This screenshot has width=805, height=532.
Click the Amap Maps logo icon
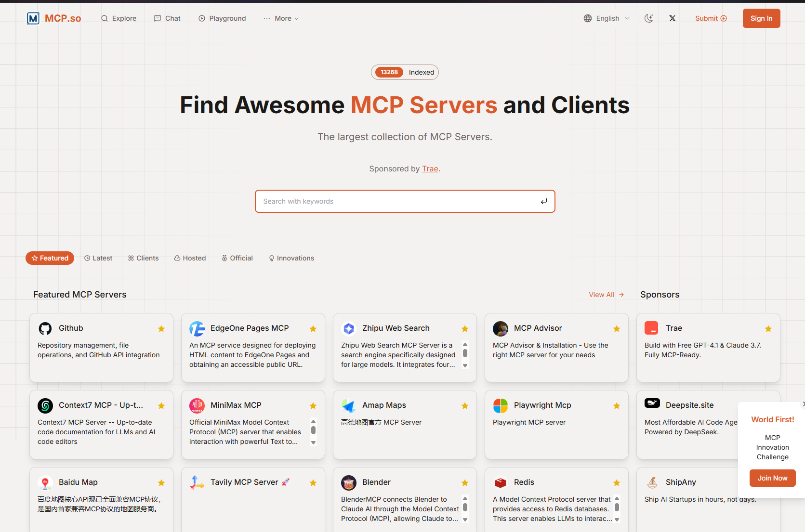pos(349,405)
